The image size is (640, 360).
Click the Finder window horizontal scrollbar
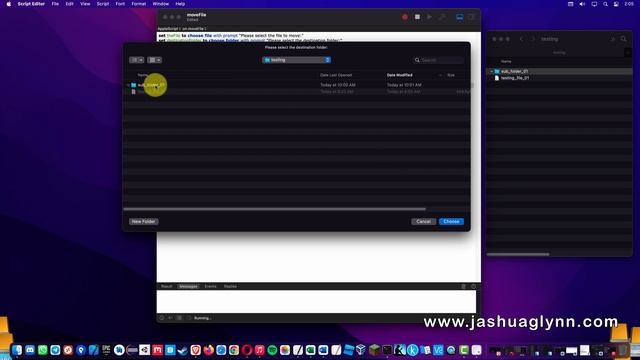(518, 254)
